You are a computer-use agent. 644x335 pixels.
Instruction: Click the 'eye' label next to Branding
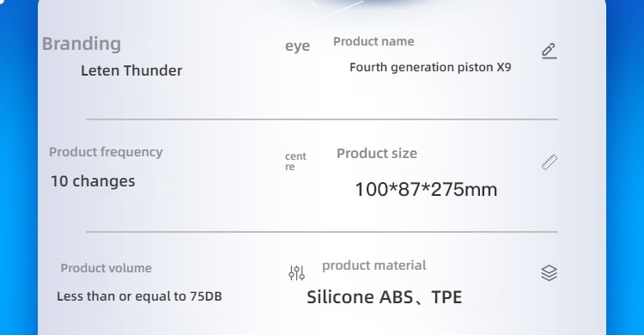point(297,46)
